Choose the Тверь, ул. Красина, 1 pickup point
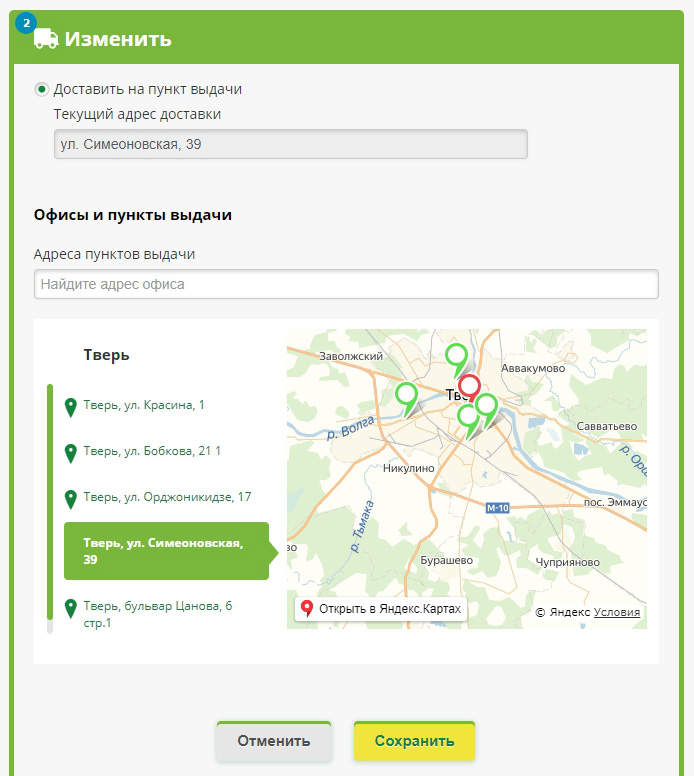Viewport: 694px width, 776px height. [144, 405]
